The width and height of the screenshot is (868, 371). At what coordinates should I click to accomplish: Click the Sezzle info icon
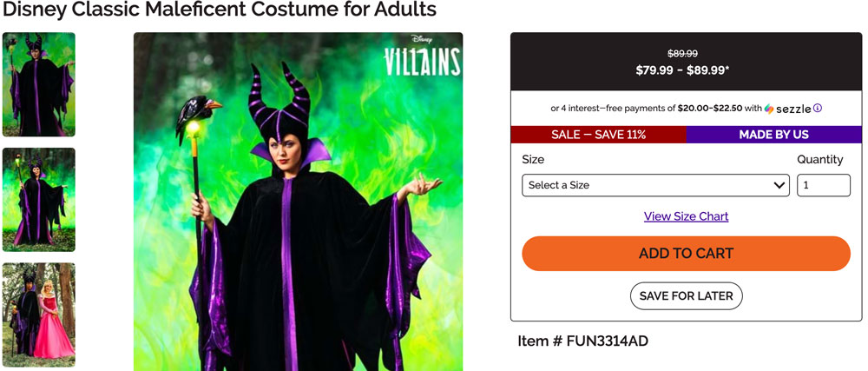pyautogui.click(x=818, y=109)
